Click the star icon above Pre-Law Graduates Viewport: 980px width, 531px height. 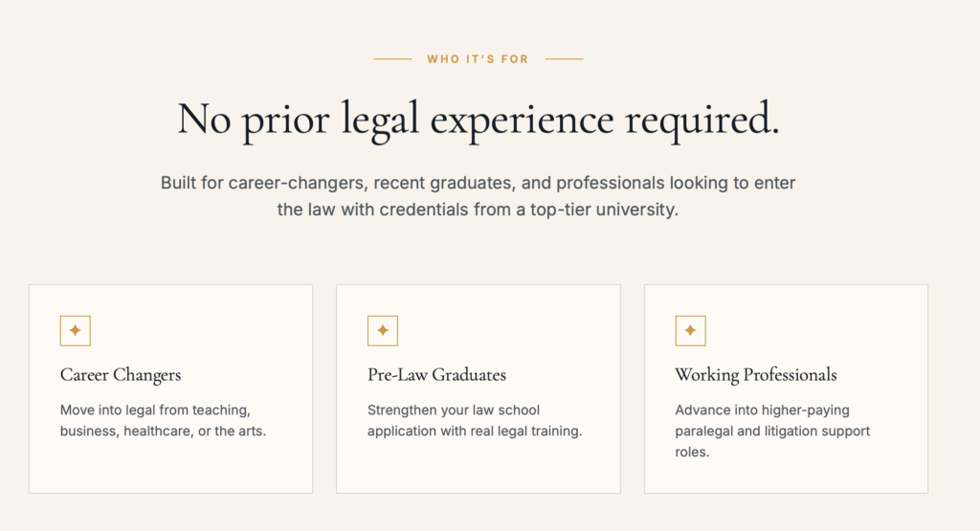(383, 330)
